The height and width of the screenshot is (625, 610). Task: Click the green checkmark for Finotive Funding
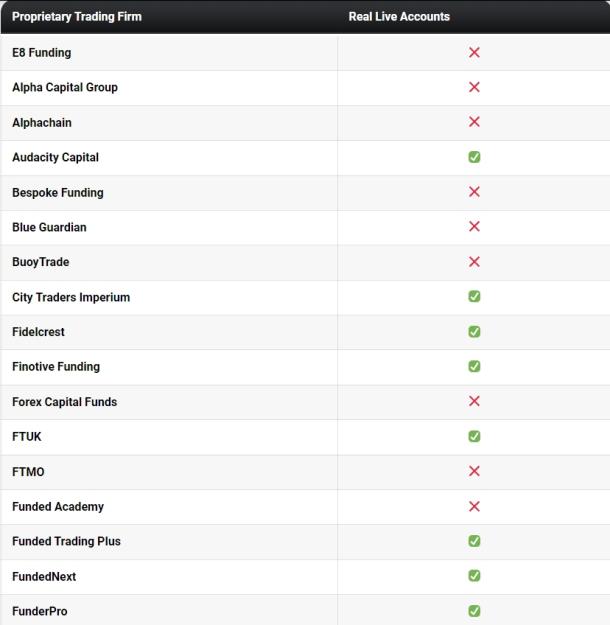pyautogui.click(x=474, y=366)
